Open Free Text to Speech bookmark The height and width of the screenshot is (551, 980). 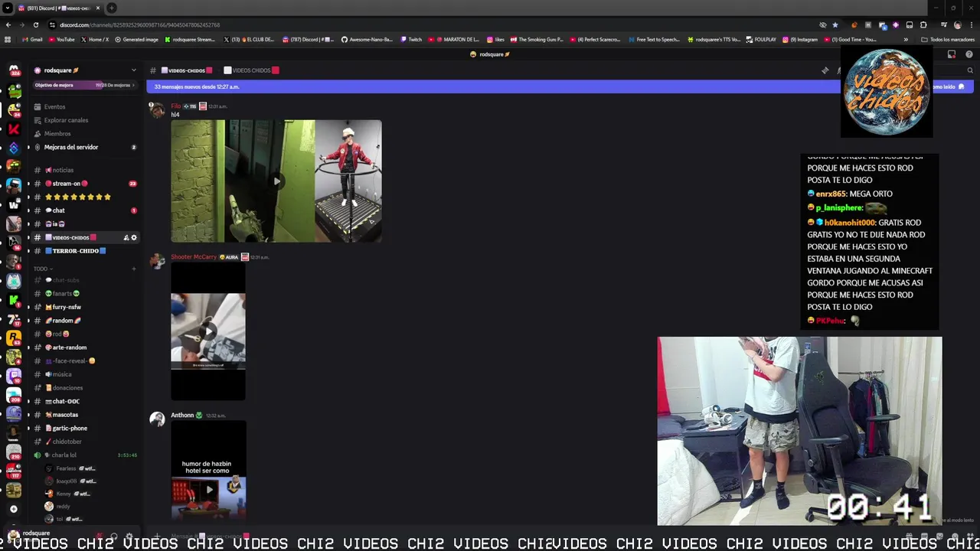pyautogui.click(x=653, y=39)
